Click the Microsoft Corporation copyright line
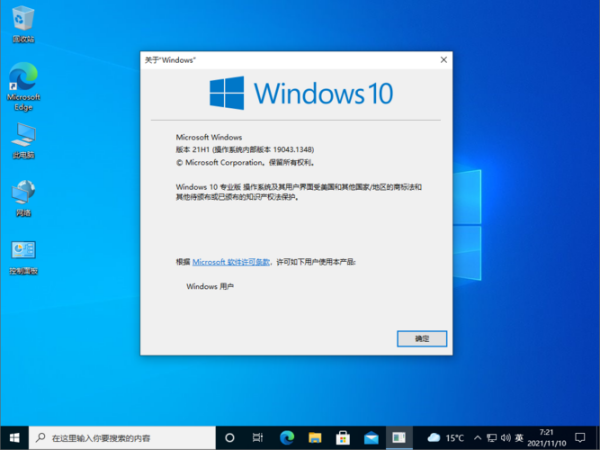This screenshot has width=600, height=450. point(245,163)
